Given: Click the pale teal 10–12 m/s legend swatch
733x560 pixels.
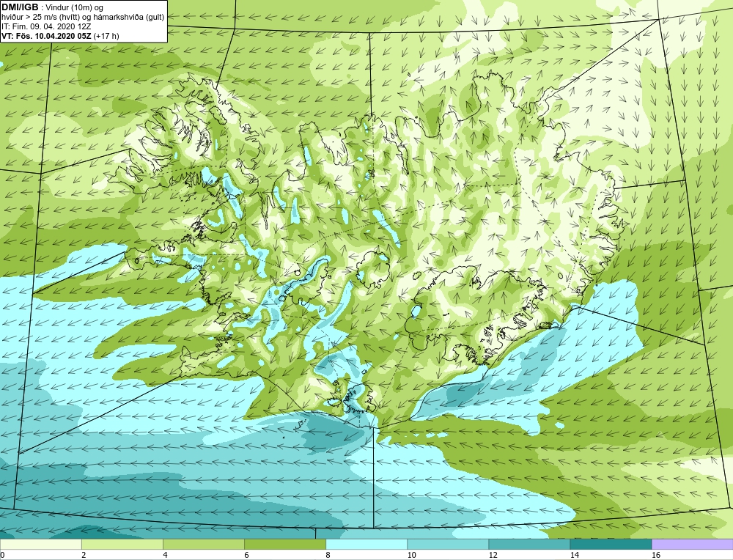Looking at the screenshot, I should 448,544.
